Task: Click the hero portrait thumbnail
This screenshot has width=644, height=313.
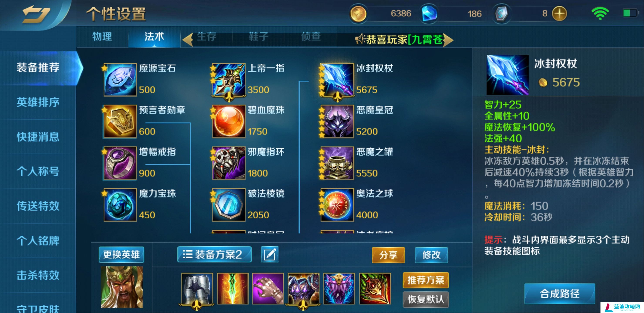Action: tap(122, 287)
